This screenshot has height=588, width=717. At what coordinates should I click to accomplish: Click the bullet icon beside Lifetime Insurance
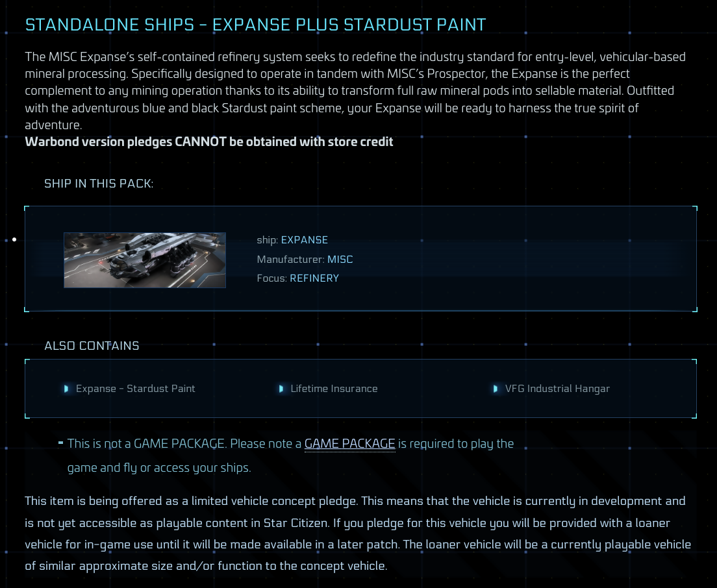coord(281,389)
